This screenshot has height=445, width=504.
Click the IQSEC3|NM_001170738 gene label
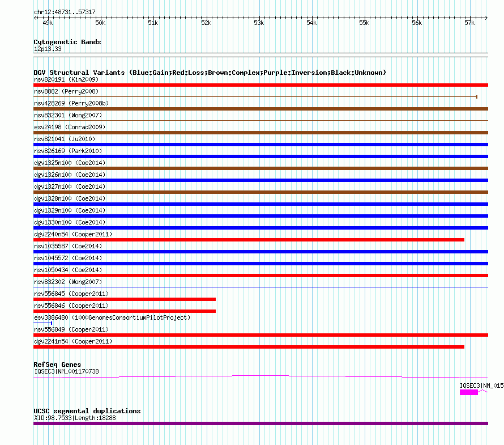pos(66,372)
